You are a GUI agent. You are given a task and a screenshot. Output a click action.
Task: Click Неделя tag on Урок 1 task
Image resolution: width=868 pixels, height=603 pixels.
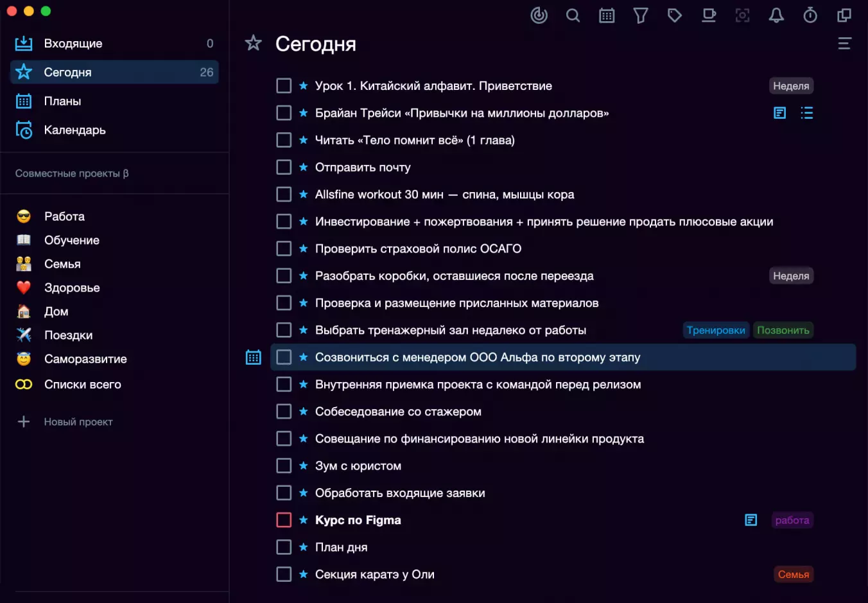tap(791, 86)
